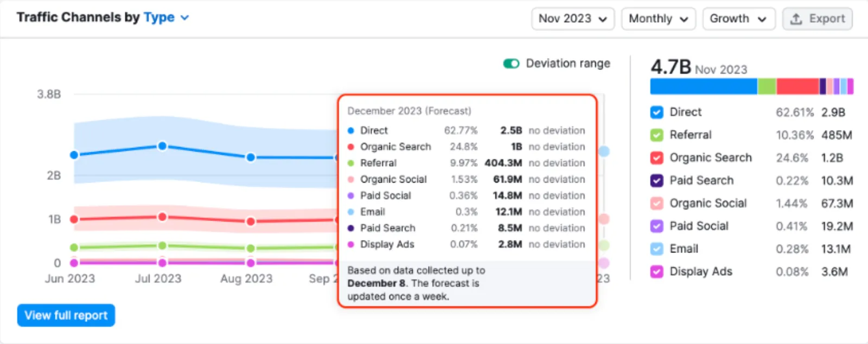
Task: Click the 1.2B Organic Search value
Action: [x=832, y=158]
